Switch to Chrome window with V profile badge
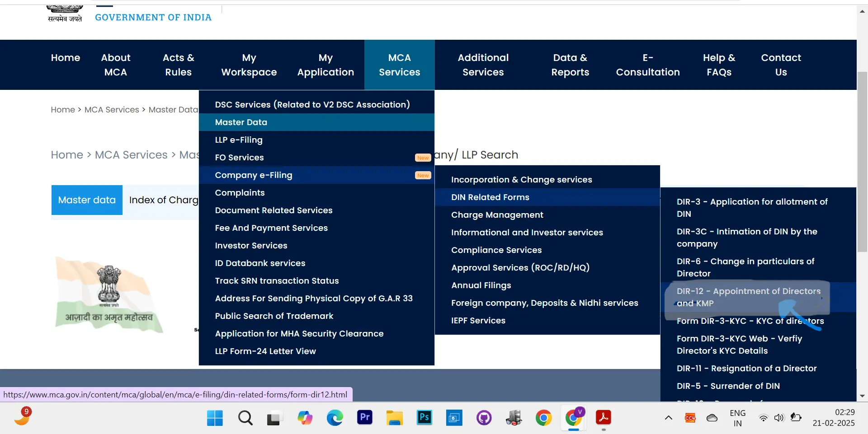The image size is (868, 434). (574, 418)
